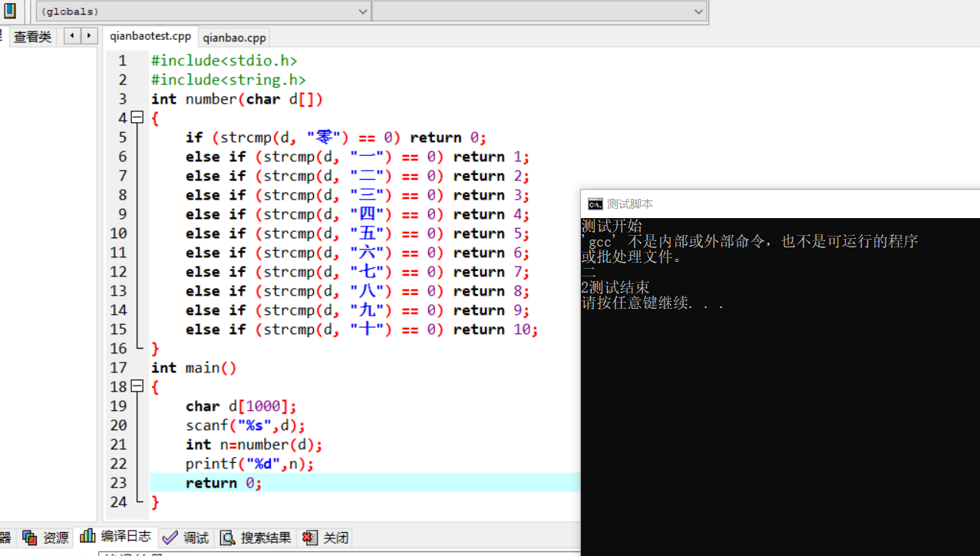Click line number 1 in the gutter
Image resolution: width=980 pixels, height=556 pixels.
(123, 61)
